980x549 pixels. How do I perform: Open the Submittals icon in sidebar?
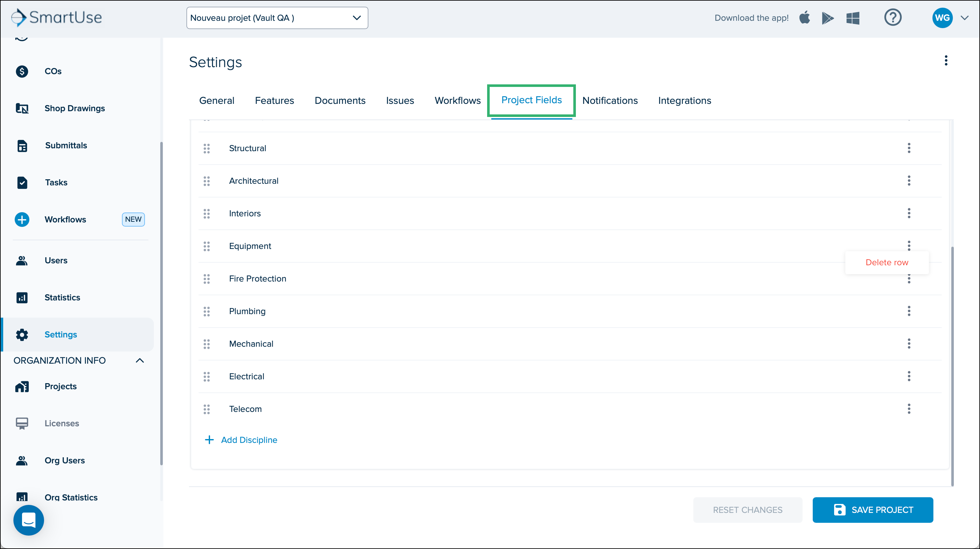point(22,145)
